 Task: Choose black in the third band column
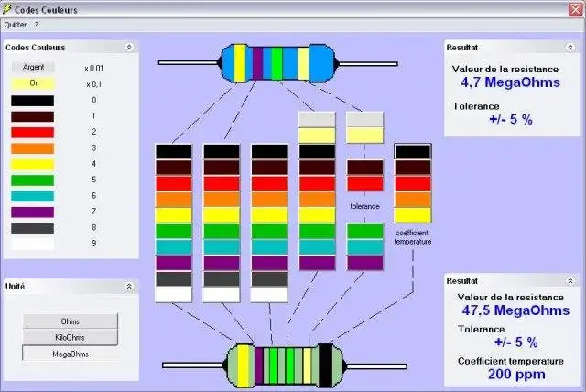[269, 152]
